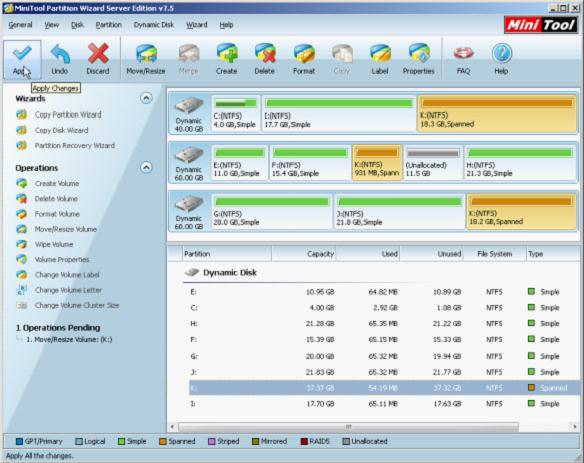Click the Simple green legend swatch

tap(121, 441)
